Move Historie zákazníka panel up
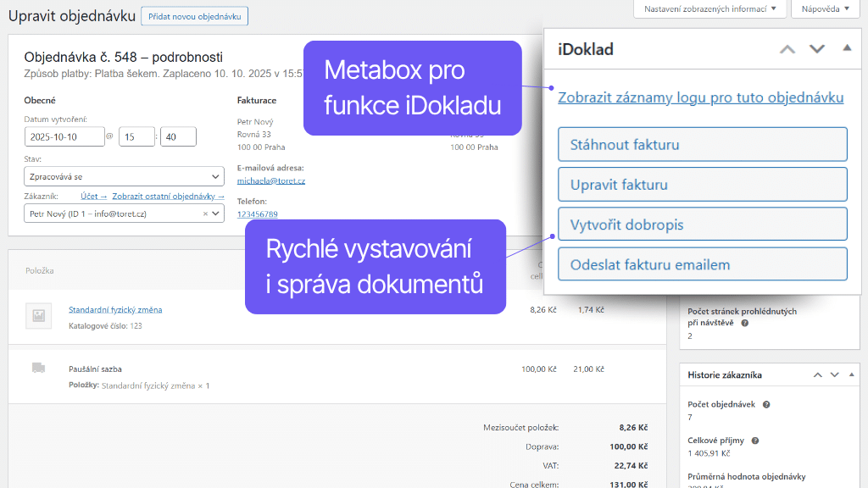This screenshot has height=488, width=868. coord(817,374)
